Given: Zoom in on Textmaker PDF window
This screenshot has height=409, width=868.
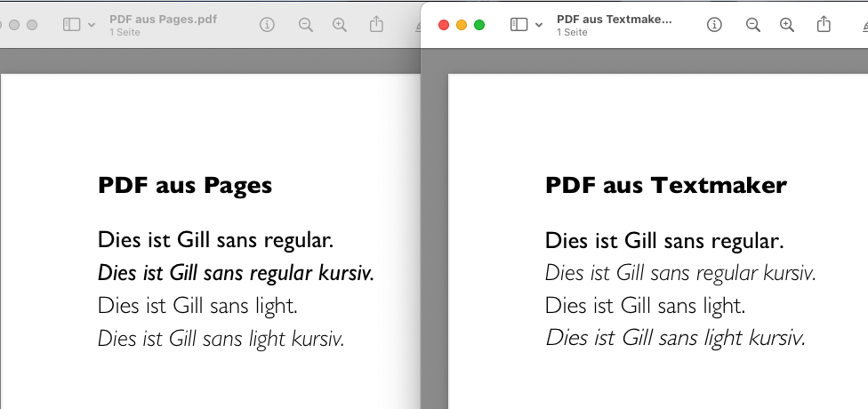Looking at the screenshot, I should coord(786,24).
